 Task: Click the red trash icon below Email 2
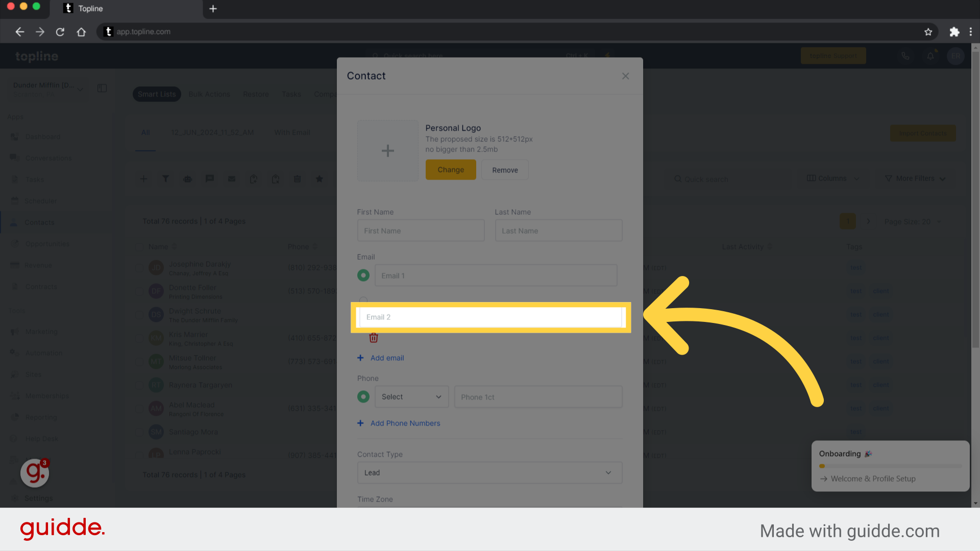pos(374,338)
